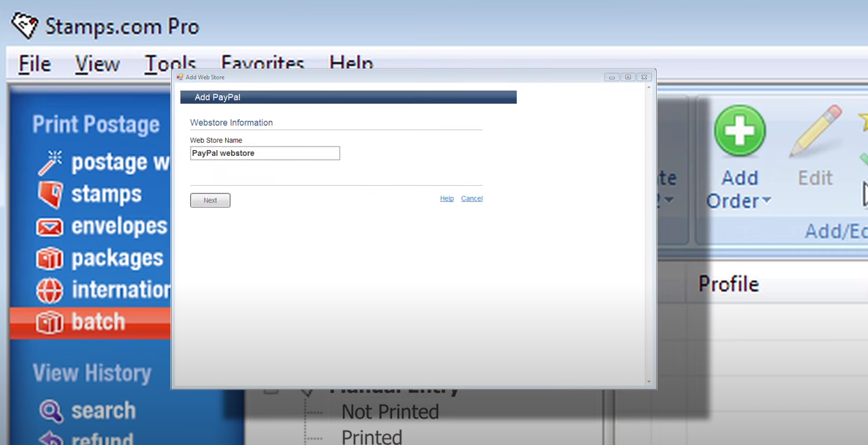This screenshot has width=868, height=445.
Task: Click the Next button in Add PayPal dialog
Action: tap(210, 200)
